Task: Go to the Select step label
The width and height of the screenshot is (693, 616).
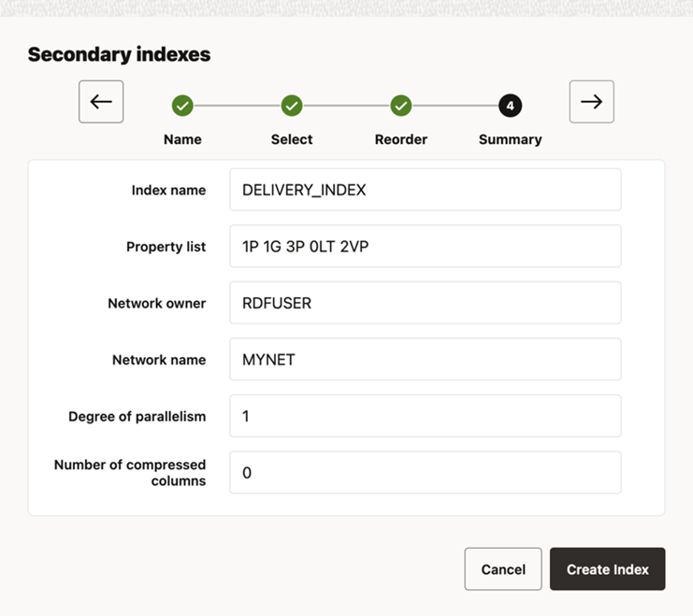Action: coord(292,139)
